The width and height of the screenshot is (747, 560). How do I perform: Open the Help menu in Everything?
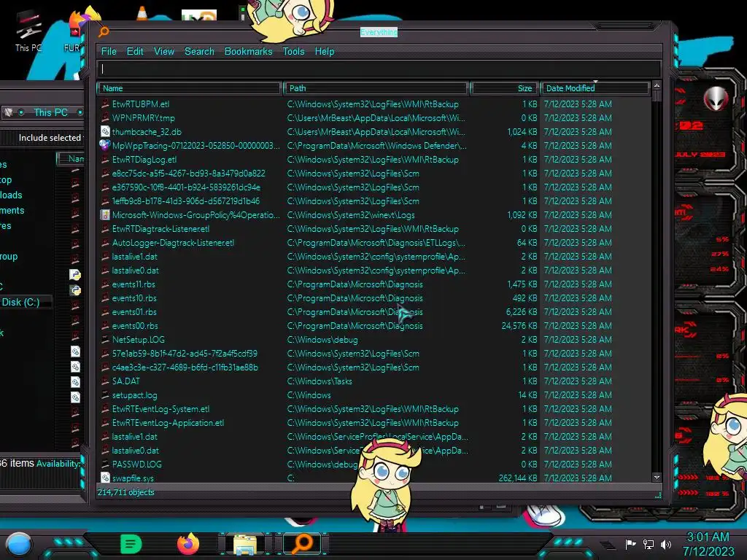(x=325, y=52)
